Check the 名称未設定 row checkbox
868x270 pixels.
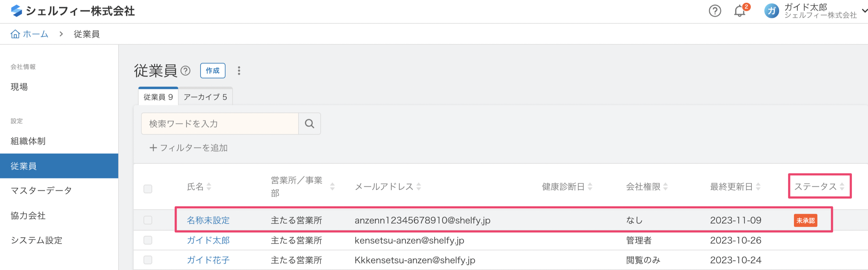pos(148,220)
